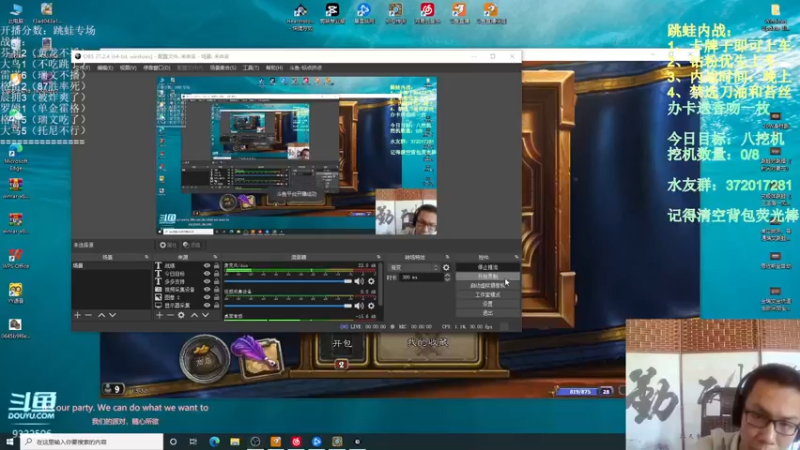Image resolution: width=800 pixels, height=450 pixels.
Task: Toggle visibility of 图像 2 source
Action: tap(207, 297)
